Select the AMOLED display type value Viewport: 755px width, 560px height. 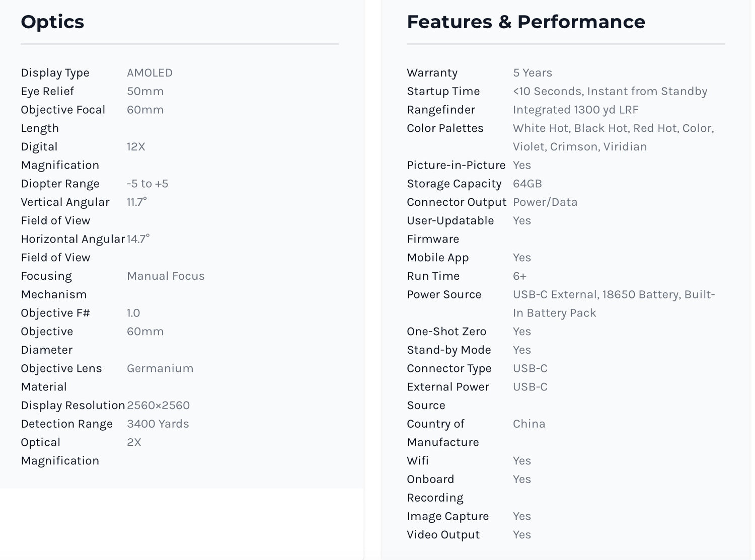tap(149, 73)
